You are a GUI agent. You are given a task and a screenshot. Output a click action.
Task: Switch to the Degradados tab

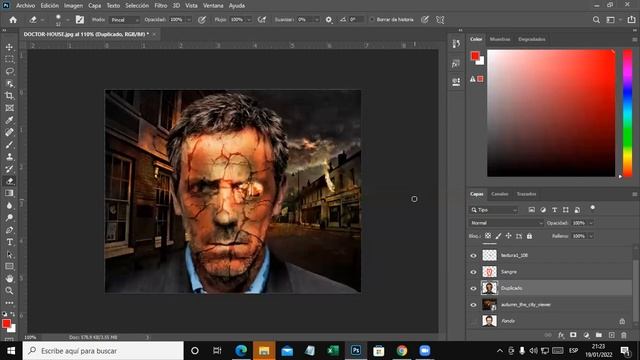pyautogui.click(x=532, y=39)
